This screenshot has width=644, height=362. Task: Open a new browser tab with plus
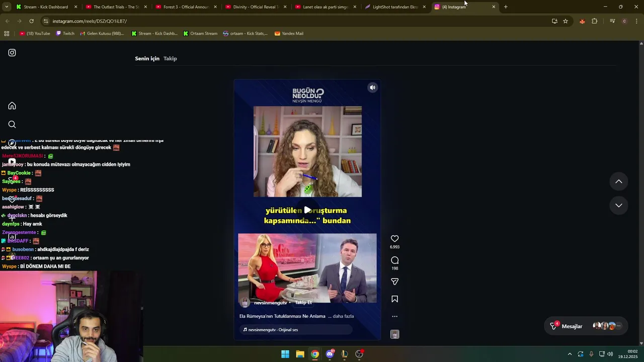506,7
